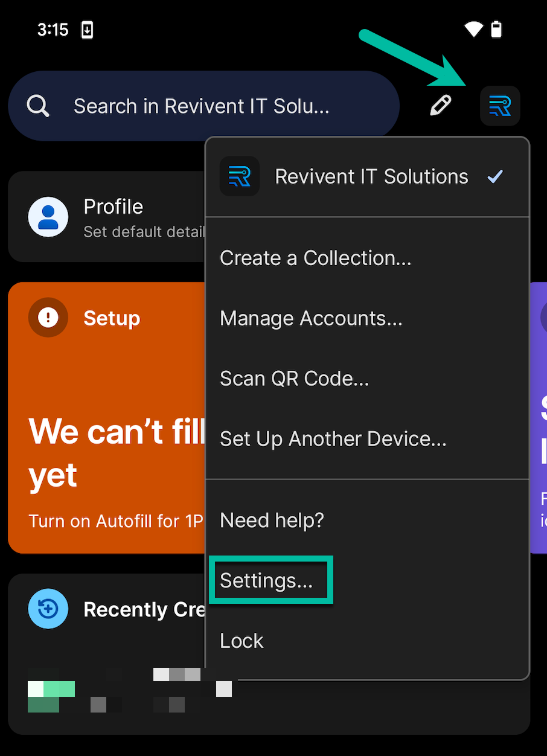Open the Profile card
547x756 pixels.
tap(107, 217)
